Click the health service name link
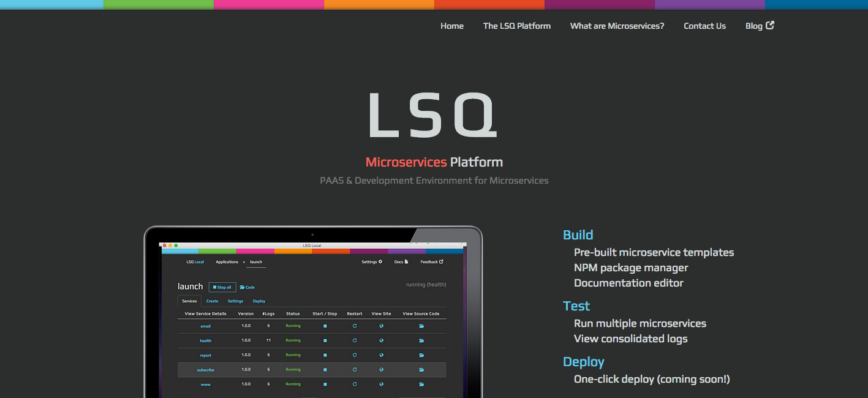 click(x=205, y=340)
